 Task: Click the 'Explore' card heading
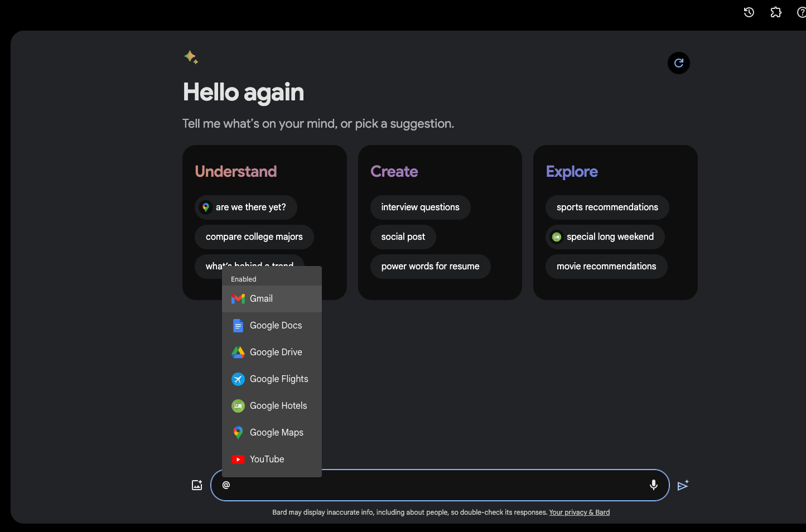pos(572,172)
